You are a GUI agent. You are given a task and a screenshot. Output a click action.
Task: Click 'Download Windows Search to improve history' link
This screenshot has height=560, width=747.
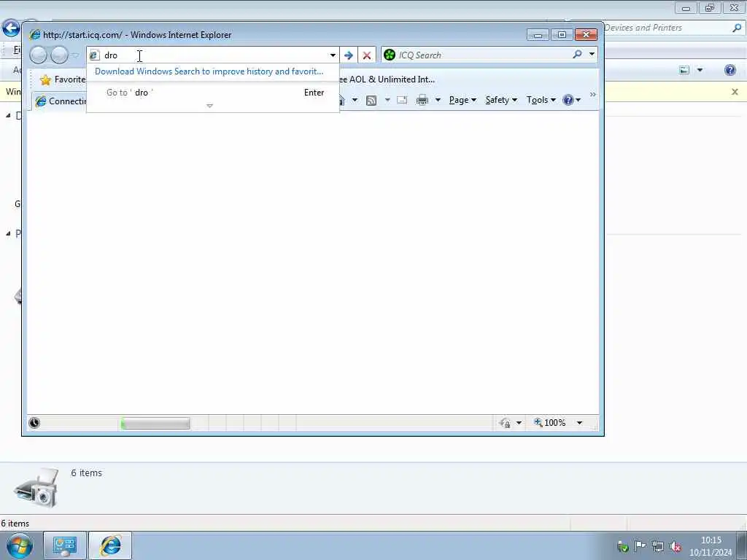209,71
